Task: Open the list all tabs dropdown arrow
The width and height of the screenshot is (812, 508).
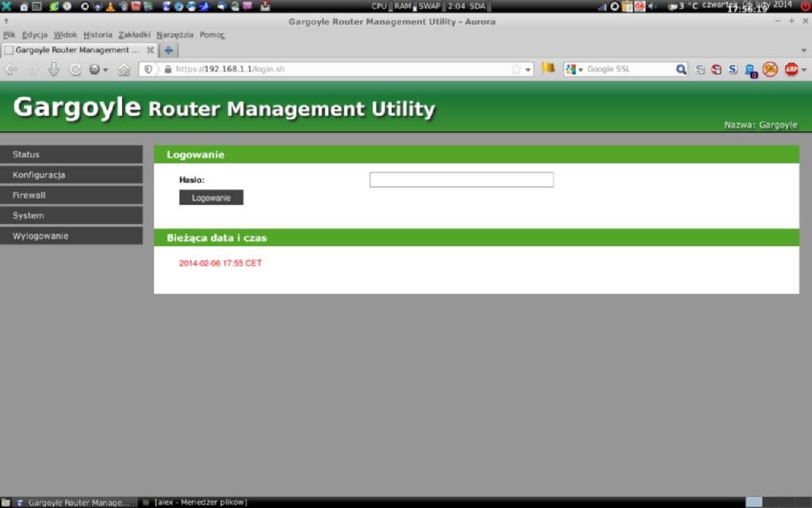Action: tap(804, 50)
